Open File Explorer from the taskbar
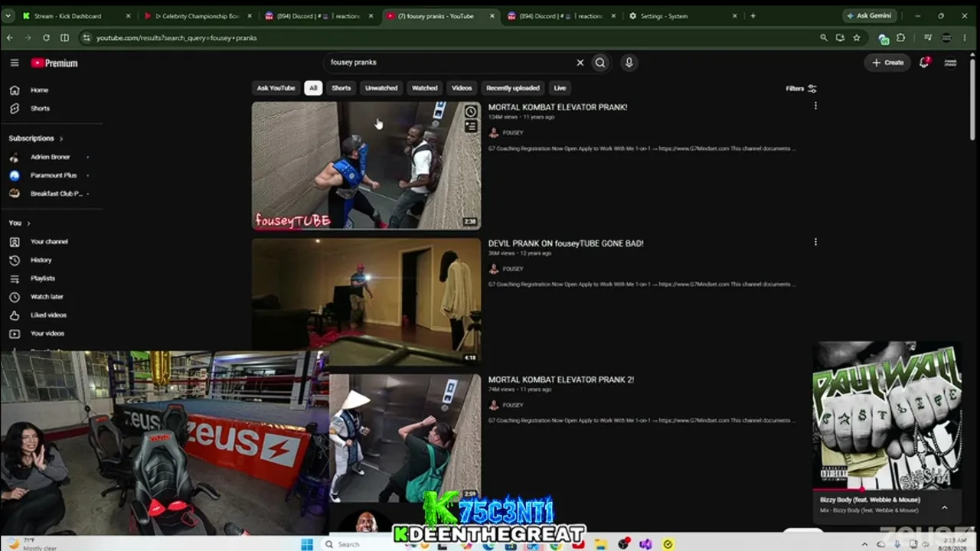Screen dimensions: 980x551 click(x=601, y=544)
